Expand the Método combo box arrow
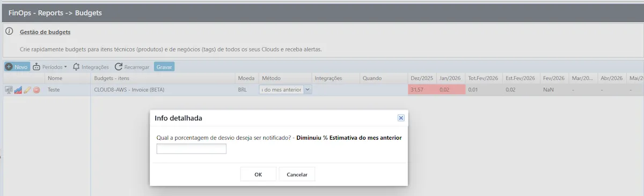644x196 pixels. (308, 90)
